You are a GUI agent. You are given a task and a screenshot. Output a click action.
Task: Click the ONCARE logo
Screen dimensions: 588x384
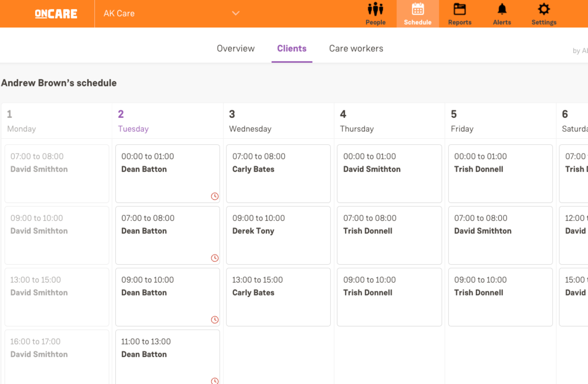tap(56, 14)
